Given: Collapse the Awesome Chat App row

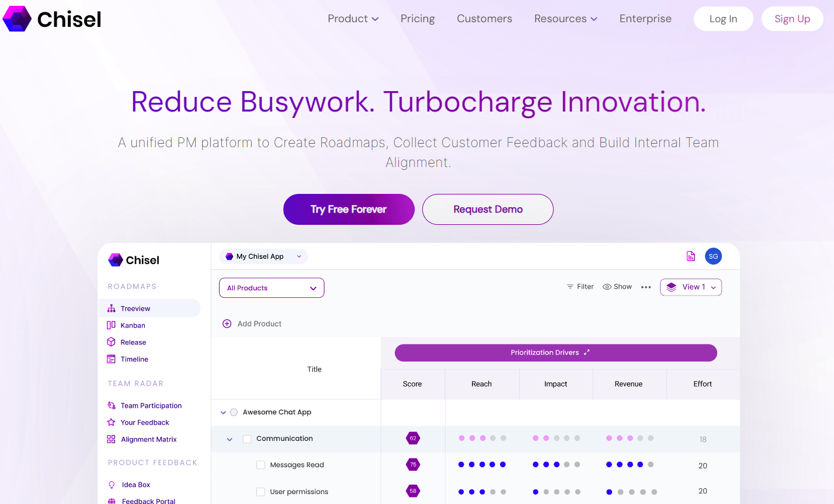Looking at the screenshot, I should click(x=223, y=412).
